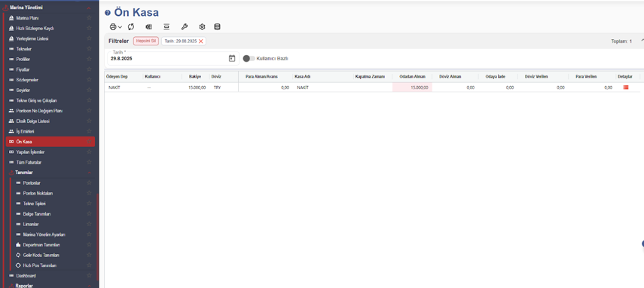Star the Tekneler menu item
The image size is (644, 288).
coord(89,49)
